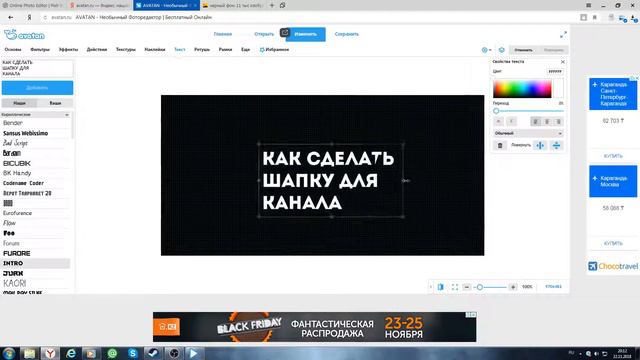Image resolution: width=640 pixels, height=360 pixels.
Task: Click the Изменить button
Action: 306,34
